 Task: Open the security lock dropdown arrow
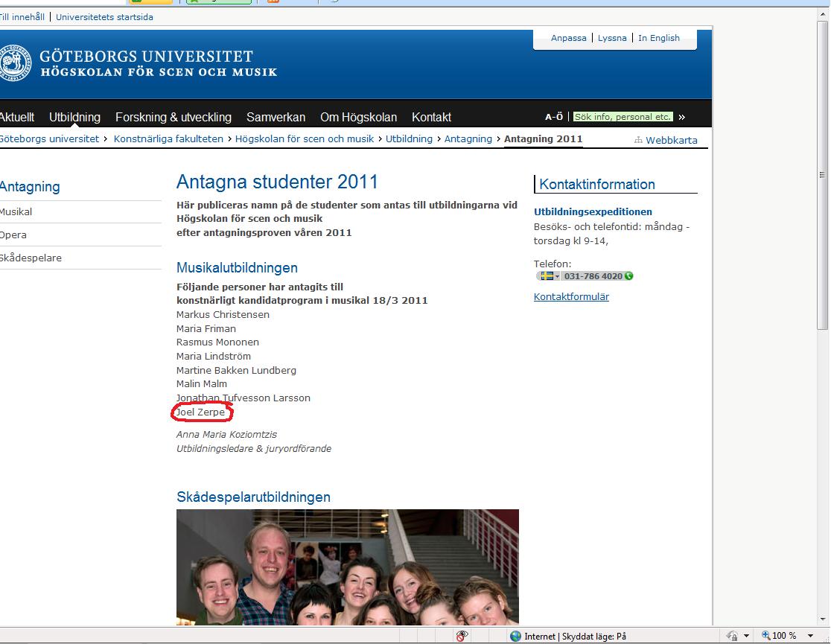[746, 636]
